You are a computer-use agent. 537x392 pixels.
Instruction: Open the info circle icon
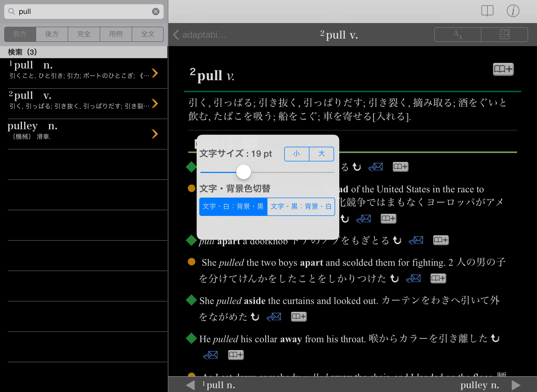click(513, 11)
